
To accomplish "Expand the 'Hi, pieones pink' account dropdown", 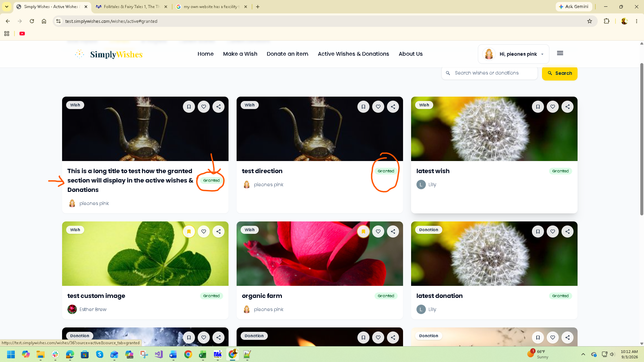I will (x=513, y=54).
